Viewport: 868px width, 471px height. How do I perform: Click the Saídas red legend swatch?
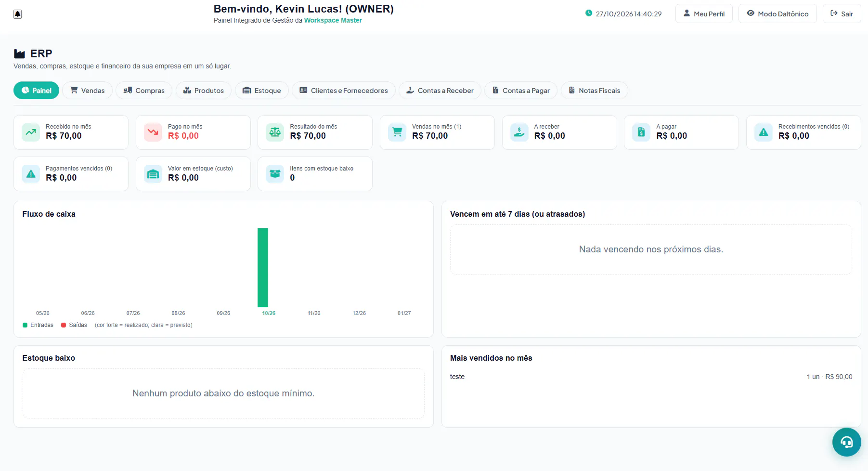tap(64, 325)
